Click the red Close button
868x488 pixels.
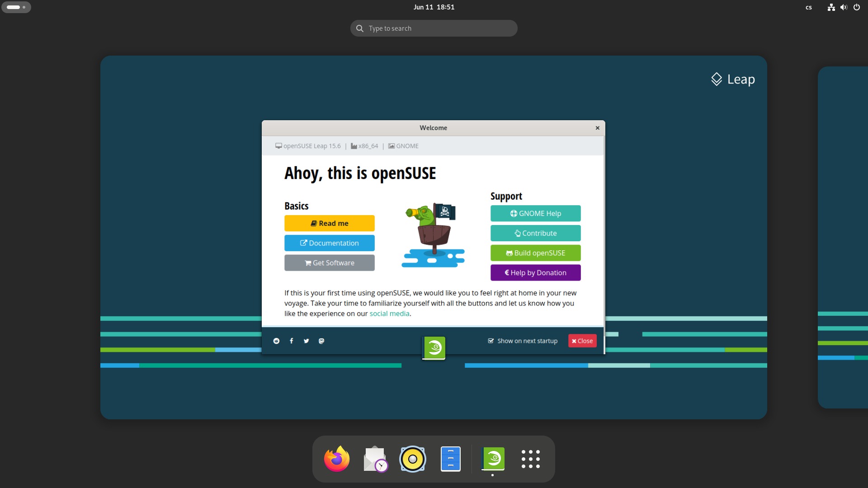click(582, 341)
